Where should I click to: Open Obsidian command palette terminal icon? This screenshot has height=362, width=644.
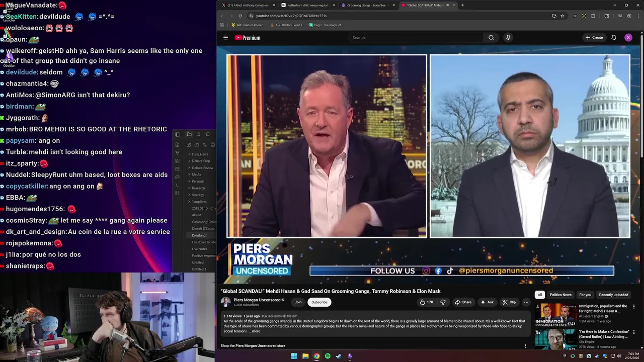coord(177,185)
